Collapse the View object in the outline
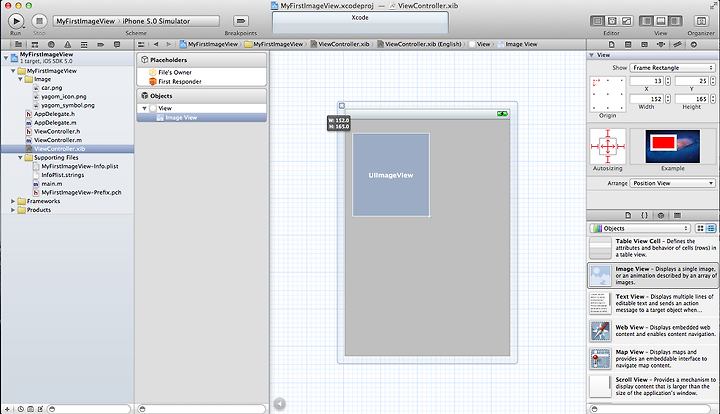This screenshot has height=414, width=720. tap(144, 108)
